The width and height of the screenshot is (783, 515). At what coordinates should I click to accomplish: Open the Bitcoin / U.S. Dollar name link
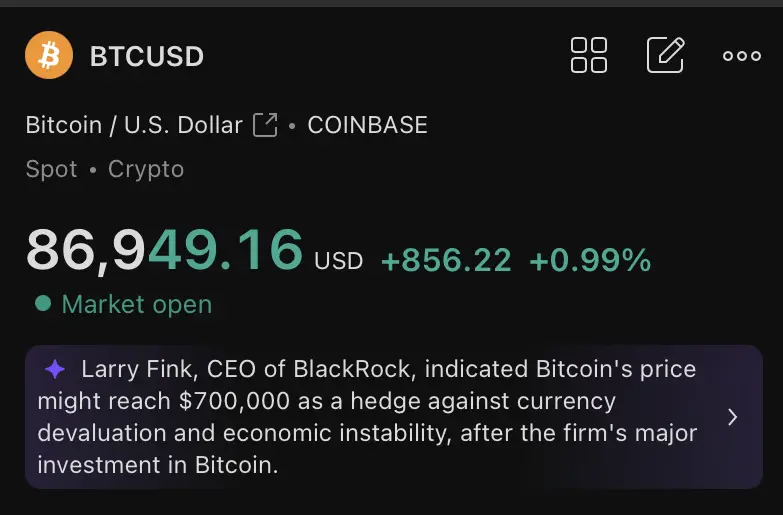click(x=134, y=125)
